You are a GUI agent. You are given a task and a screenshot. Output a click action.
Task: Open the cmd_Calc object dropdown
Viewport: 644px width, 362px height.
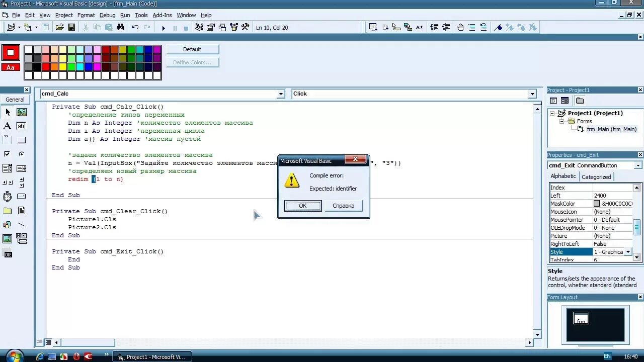pyautogui.click(x=281, y=94)
